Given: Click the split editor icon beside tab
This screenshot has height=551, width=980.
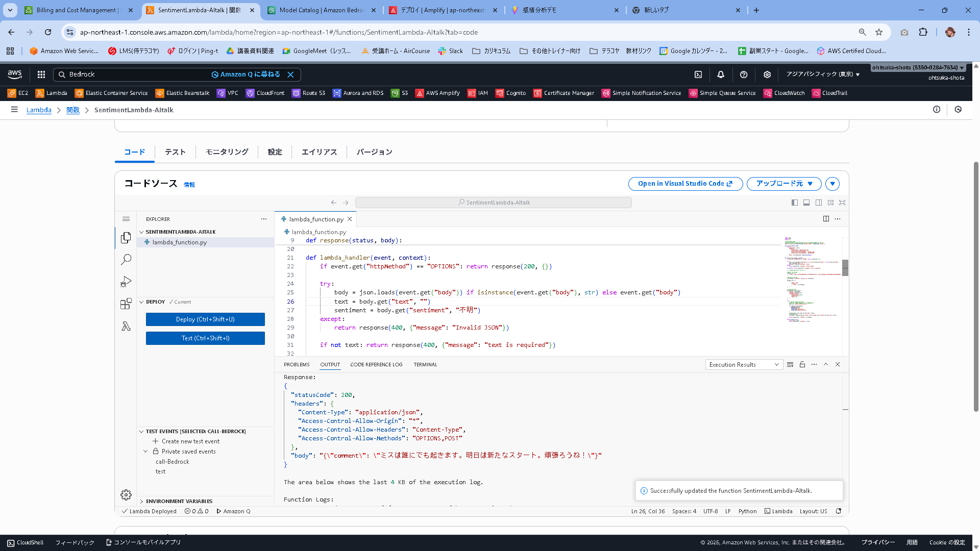Looking at the screenshot, I should click(x=826, y=219).
